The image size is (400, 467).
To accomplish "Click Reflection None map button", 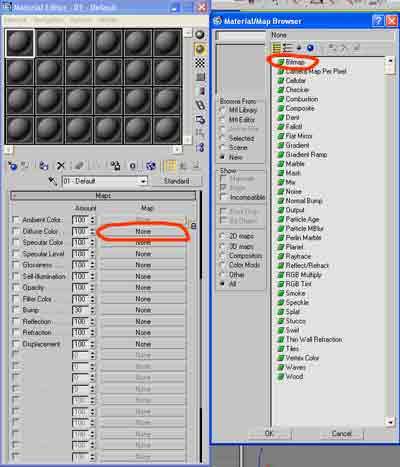I will pos(143,322).
